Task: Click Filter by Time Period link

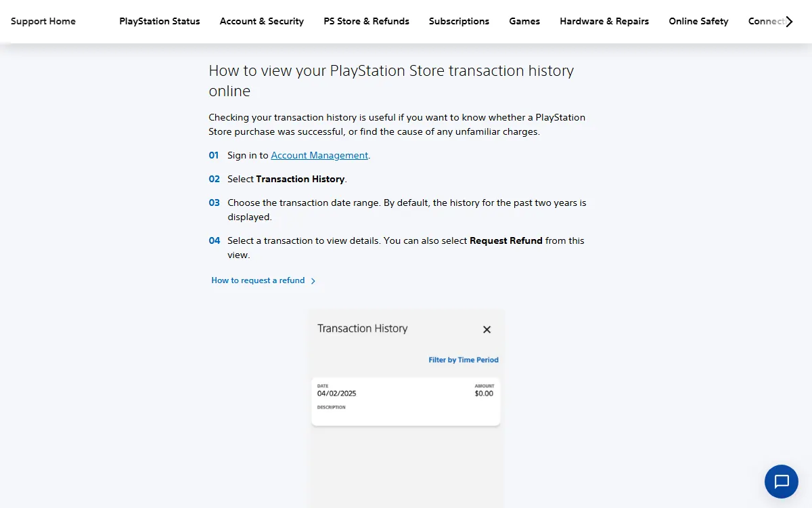Action: [464, 360]
